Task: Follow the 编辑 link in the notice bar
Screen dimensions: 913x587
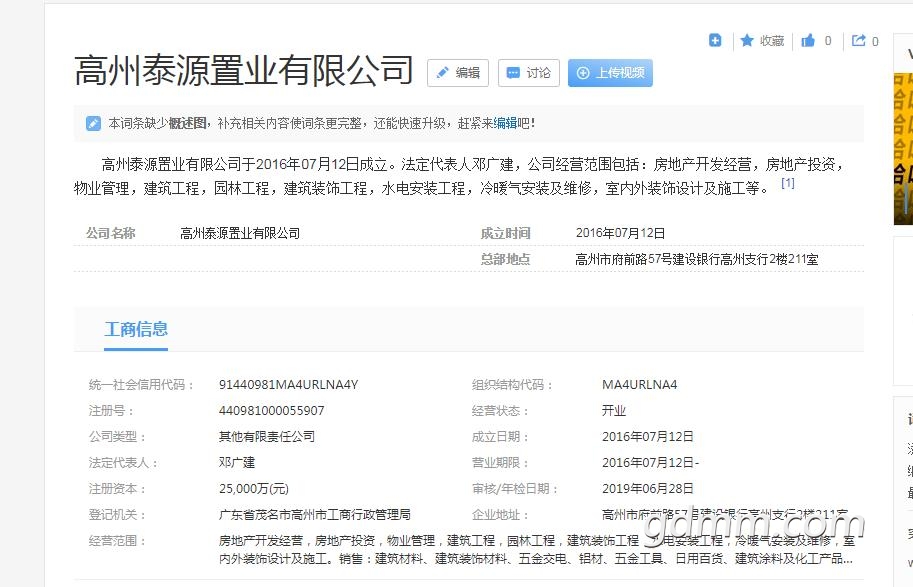Action: [505, 123]
